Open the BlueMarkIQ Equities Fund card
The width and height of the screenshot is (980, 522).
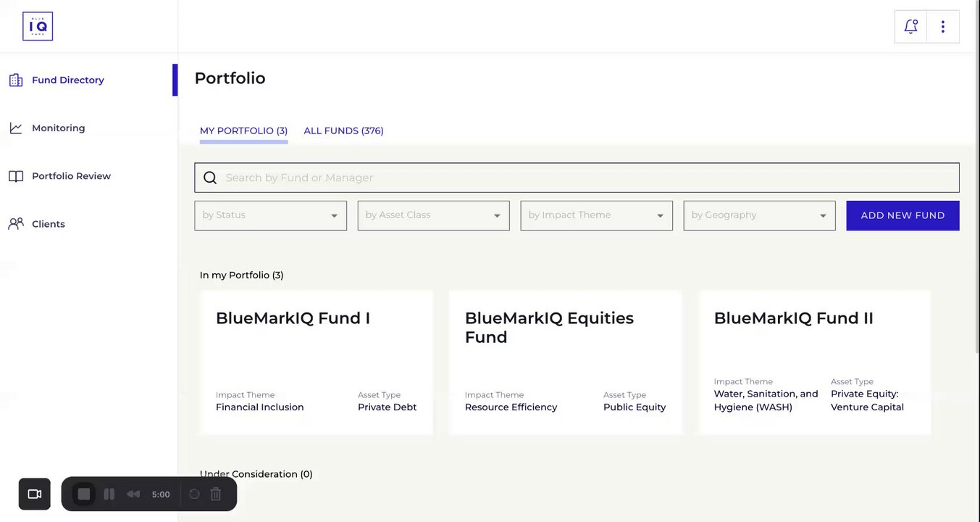(x=566, y=362)
